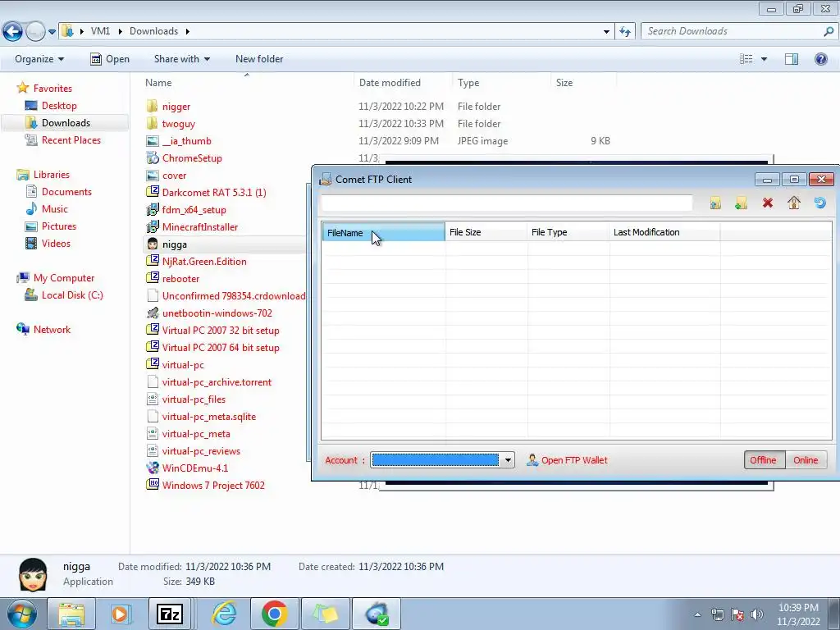
Task: Select the ChromeSetup file icon
Action: pos(153,158)
